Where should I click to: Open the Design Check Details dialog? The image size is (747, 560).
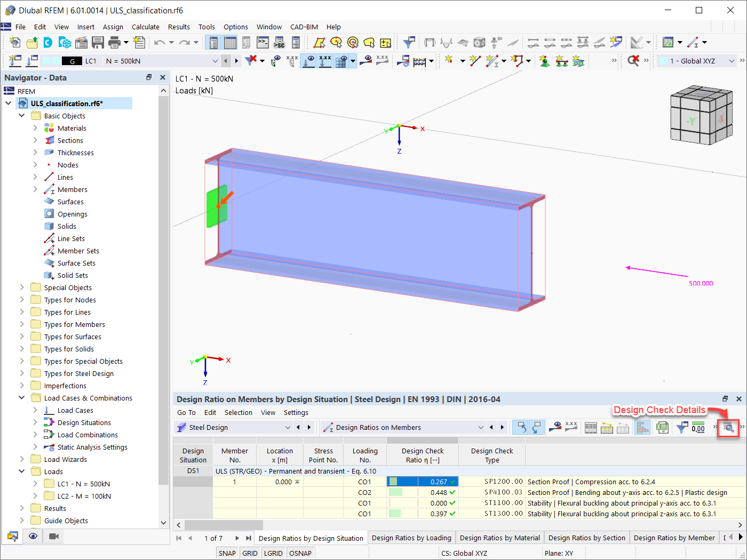coord(728,428)
